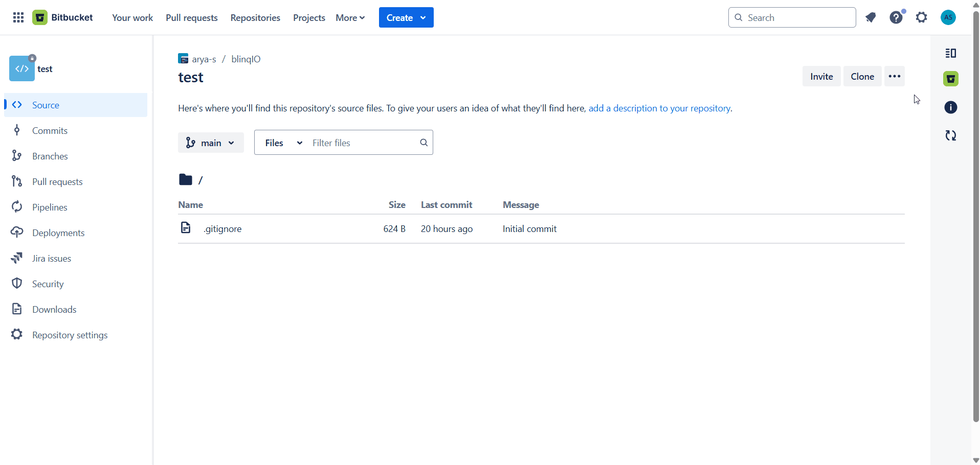The height and width of the screenshot is (465, 980).
Task: Select Branches from the repository sidebar
Action: click(x=50, y=156)
